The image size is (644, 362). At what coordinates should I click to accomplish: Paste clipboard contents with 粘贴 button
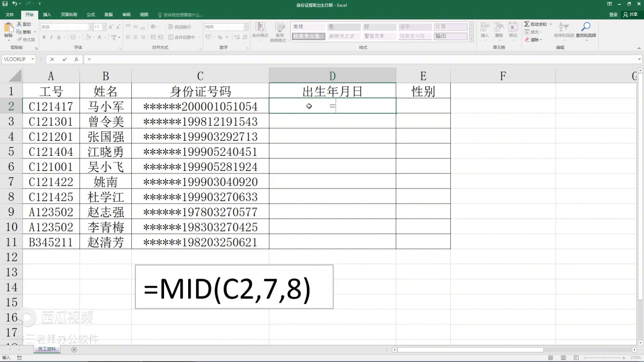coord(8,30)
